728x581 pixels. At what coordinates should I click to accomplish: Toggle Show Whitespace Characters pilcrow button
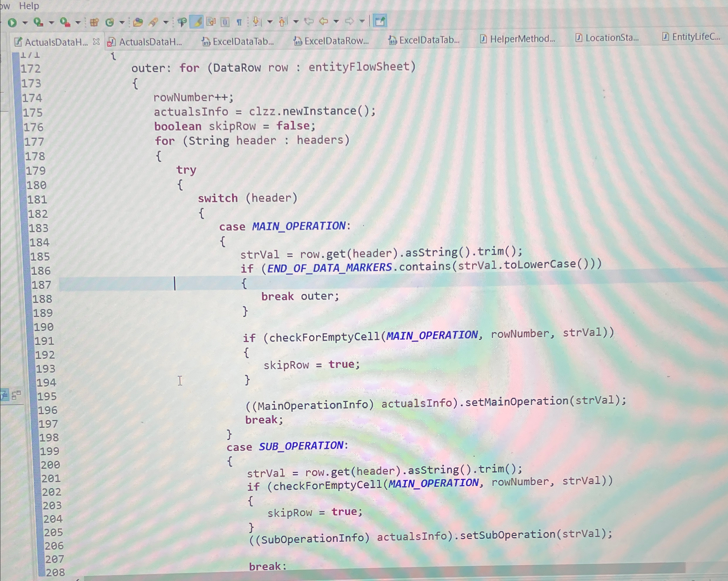point(239,22)
